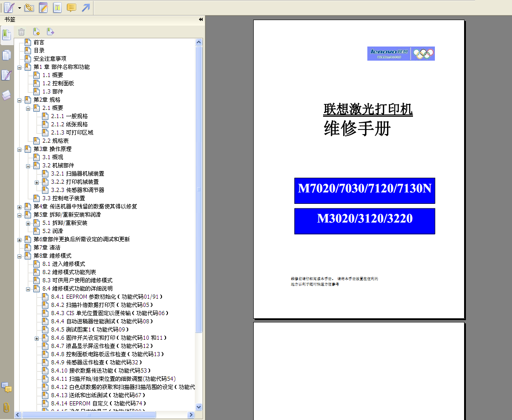Open the Attachments paperclip panel
Viewport: 512px width, 420px height.
tap(6, 408)
